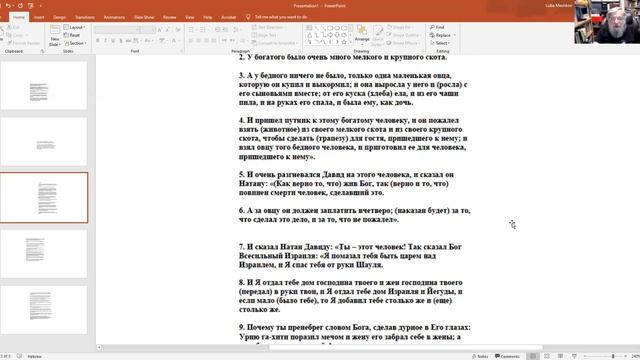Open the Animations ribbon tab

(114, 17)
